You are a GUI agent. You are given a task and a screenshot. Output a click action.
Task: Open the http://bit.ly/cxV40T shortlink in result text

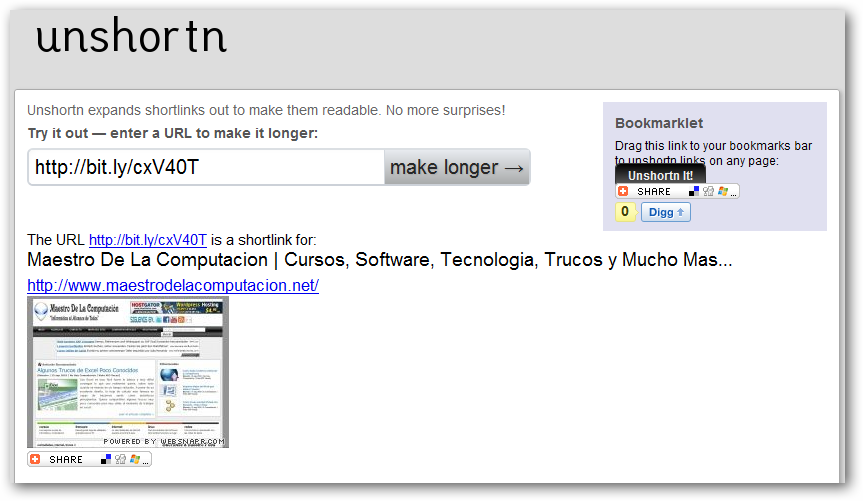click(148, 240)
